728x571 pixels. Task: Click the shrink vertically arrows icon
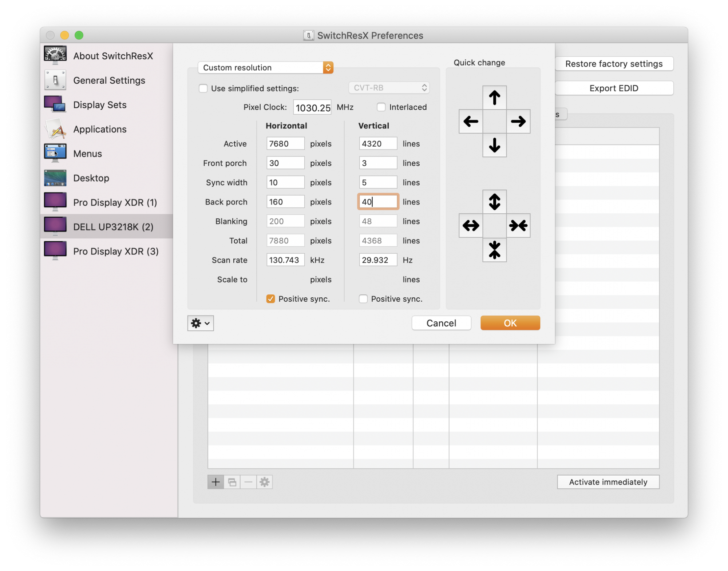tap(494, 250)
